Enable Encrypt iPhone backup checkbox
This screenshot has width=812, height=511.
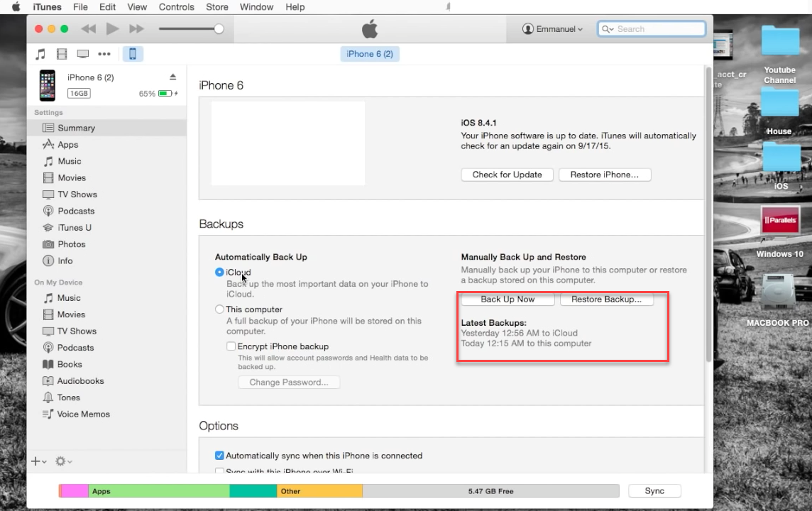click(231, 346)
